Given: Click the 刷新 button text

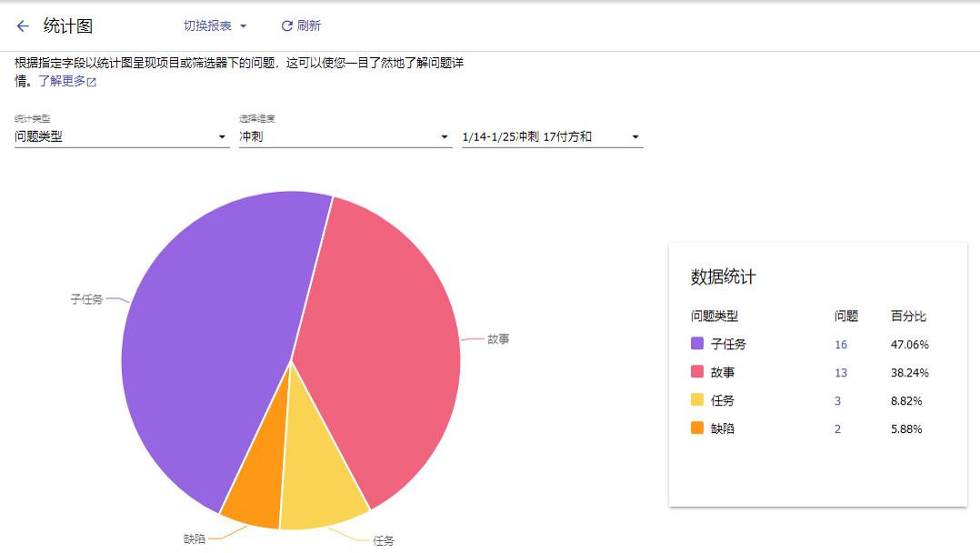Looking at the screenshot, I should pos(309,25).
